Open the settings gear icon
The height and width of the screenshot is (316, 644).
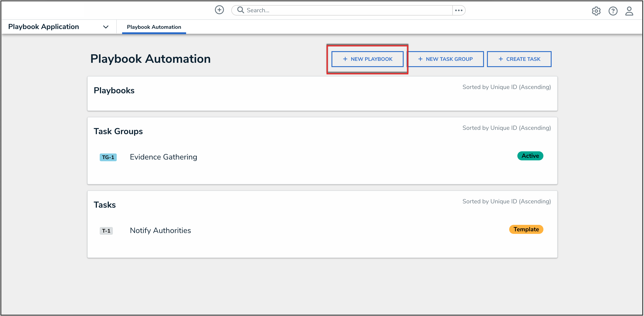[x=596, y=11]
